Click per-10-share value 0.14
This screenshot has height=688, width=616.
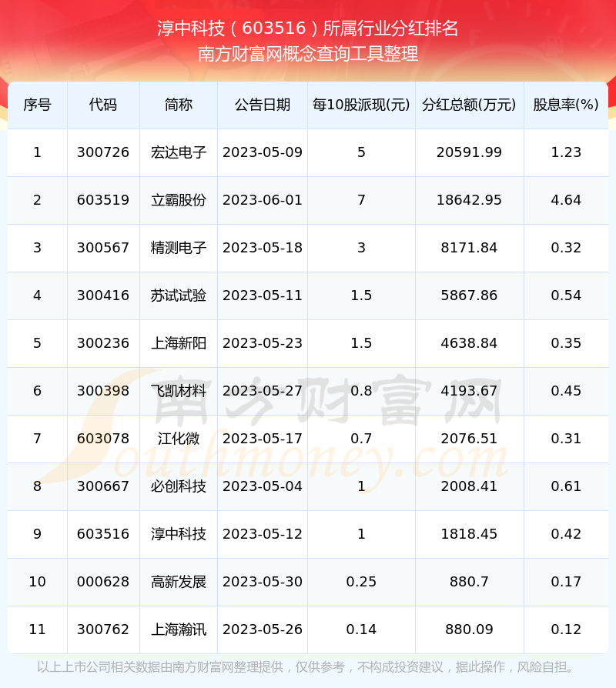(361, 630)
